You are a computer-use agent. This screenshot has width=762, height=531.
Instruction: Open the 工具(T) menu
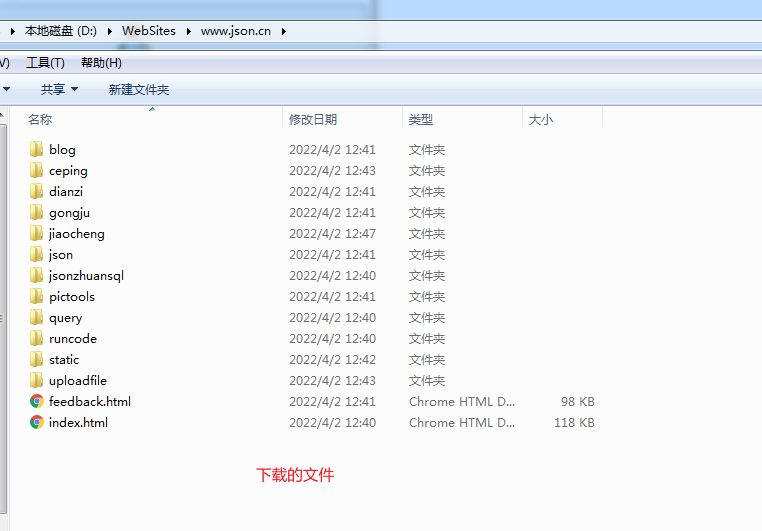coord(45,63)
